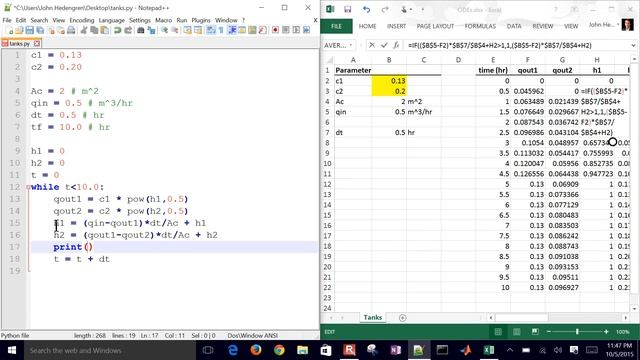640x360 pixels.
Task: Click the yellow c1 cell containing 0.13
Action: (x=389, y=81)
